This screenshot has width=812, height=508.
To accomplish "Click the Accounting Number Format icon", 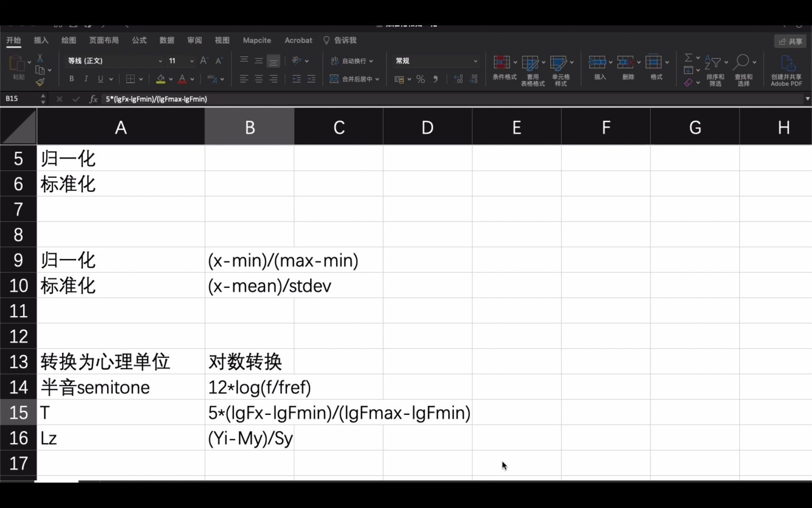I will [399, 79].
